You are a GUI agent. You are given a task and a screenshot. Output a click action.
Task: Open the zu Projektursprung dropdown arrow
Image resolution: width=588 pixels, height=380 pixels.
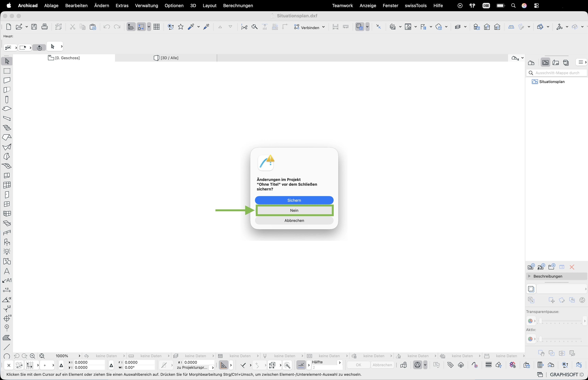[213, 368]
